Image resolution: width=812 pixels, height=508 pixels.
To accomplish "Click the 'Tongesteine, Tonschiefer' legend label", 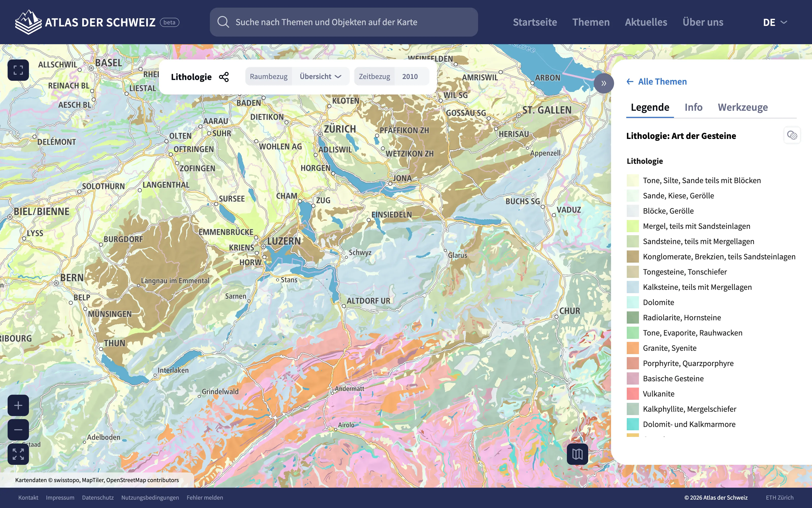I will pos(685,272).
